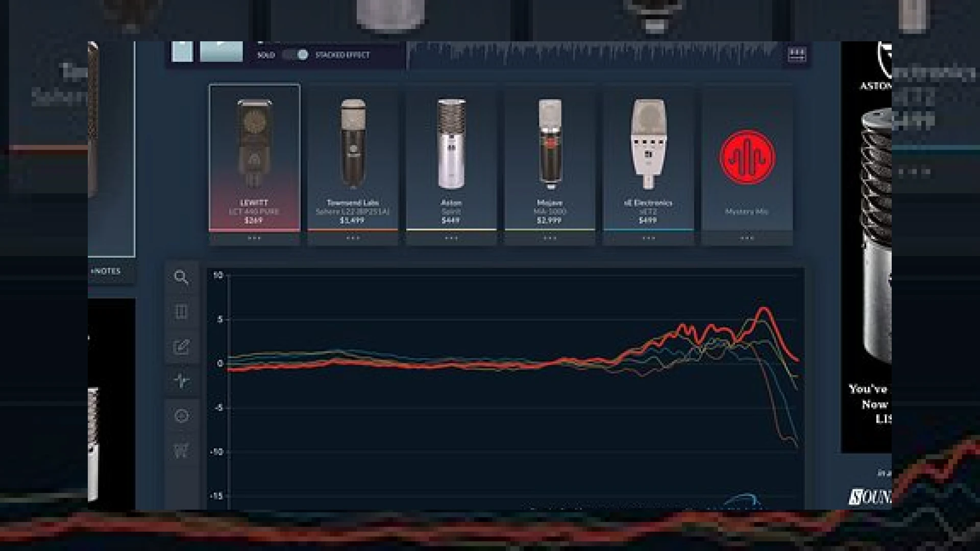980x551 pixels.
Task: Select the Townsend Labs microphone image
Action: click(353, 144)
